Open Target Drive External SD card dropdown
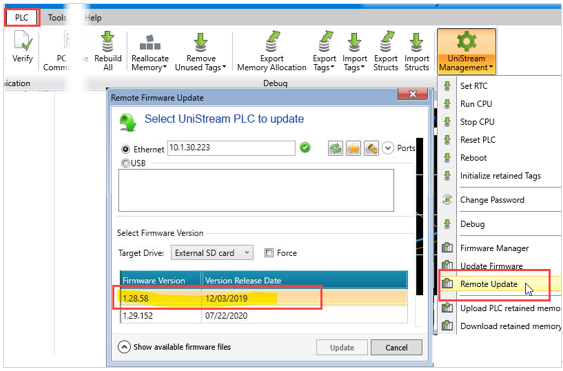563x371 pixels. [212, 253]
